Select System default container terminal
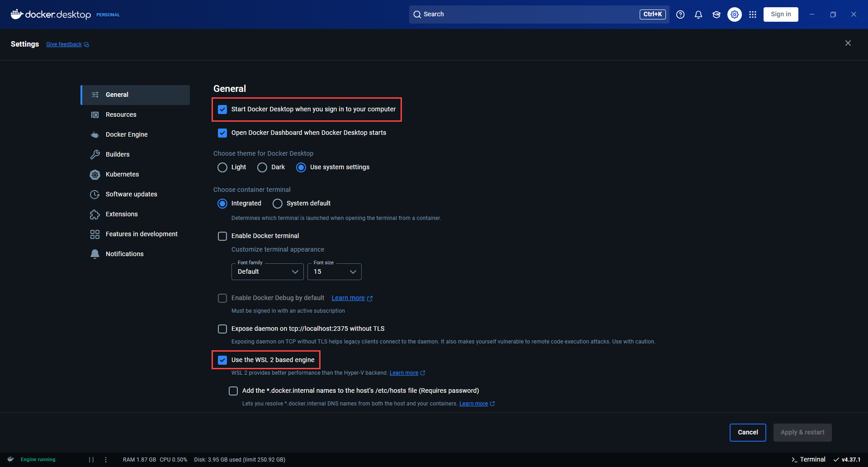Image resolution: width=868 pixels, height=467 pixels. (278, 204)
